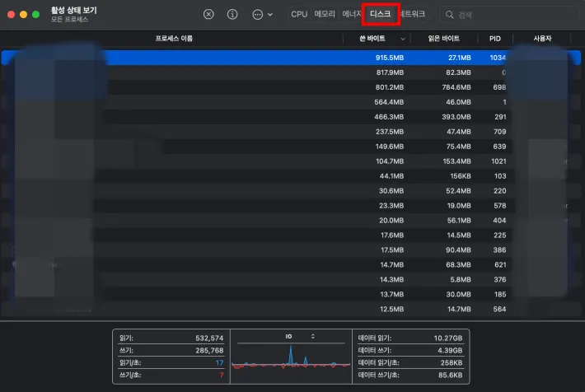Sort by PID column header

(x=495, y=39)
